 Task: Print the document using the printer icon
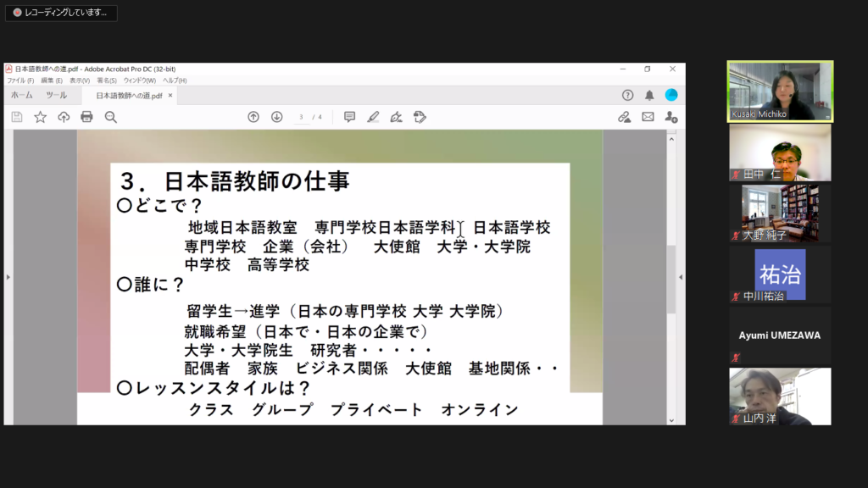[x=86, y=117]
